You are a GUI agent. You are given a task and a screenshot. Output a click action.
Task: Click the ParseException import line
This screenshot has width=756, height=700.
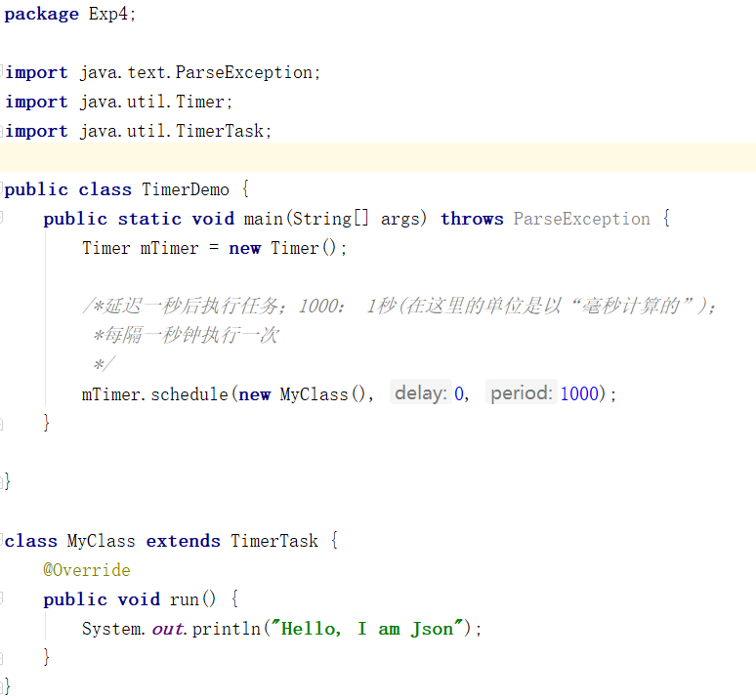162,73
